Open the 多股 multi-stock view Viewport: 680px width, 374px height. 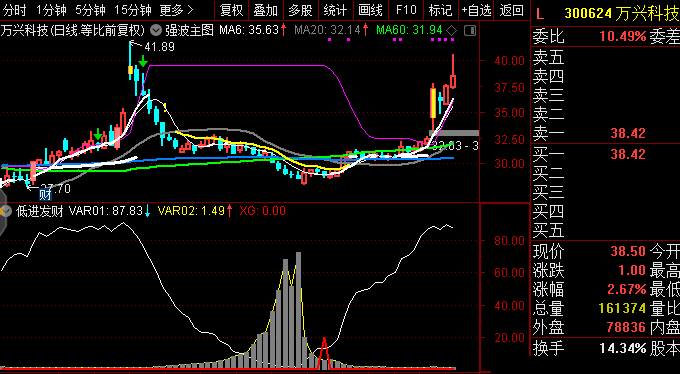[x=301, y=10]
